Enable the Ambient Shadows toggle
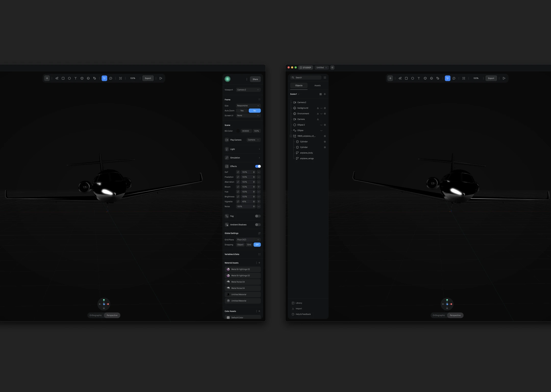The height and width of the screenshot is (392, 551). 258,225
